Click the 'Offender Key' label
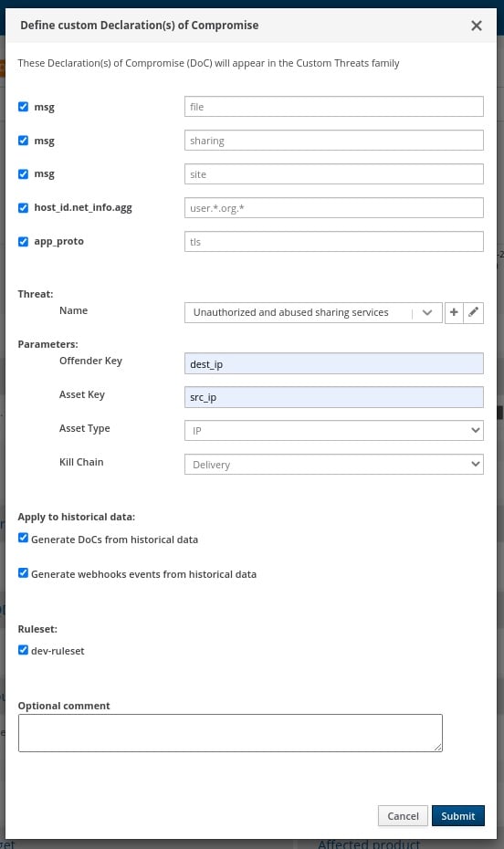 [90, 361]
